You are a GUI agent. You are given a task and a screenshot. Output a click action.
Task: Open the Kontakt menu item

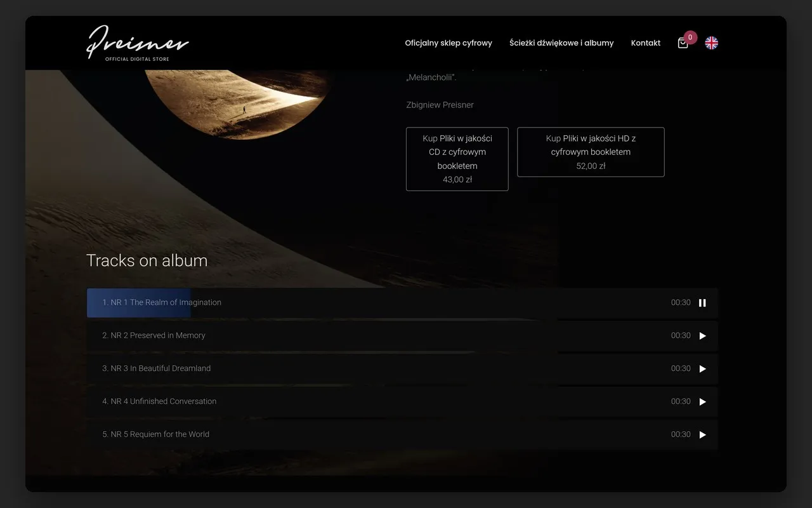tap(646, 43)
